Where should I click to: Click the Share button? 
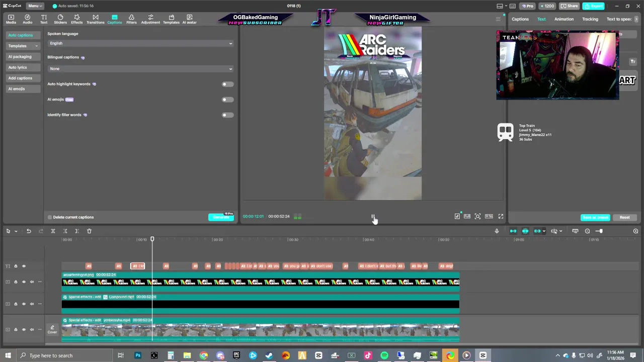pos(569,6)
